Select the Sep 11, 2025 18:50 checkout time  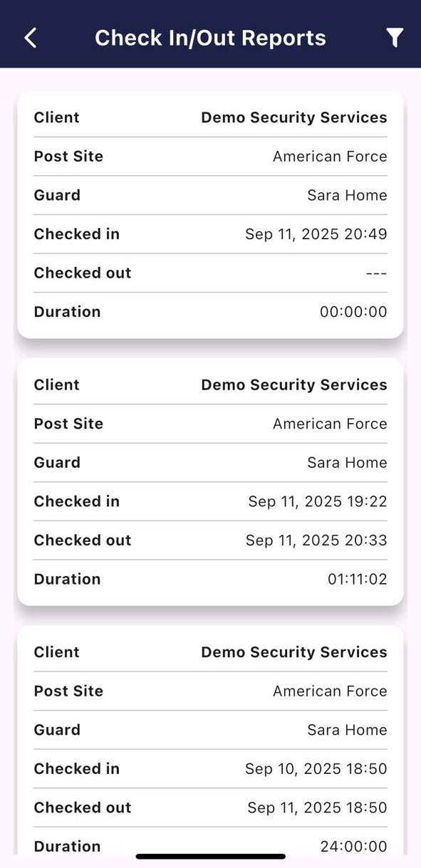pos(317,807)
